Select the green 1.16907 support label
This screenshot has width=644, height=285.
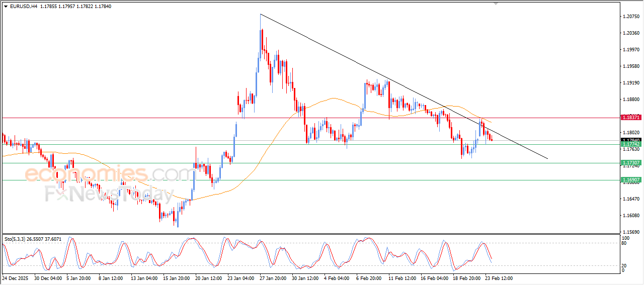pos(630,179)
